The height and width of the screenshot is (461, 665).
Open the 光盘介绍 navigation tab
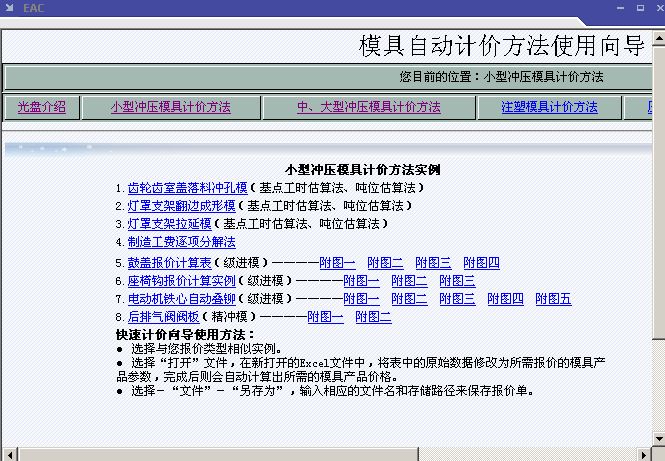click(x=42, y=107)
